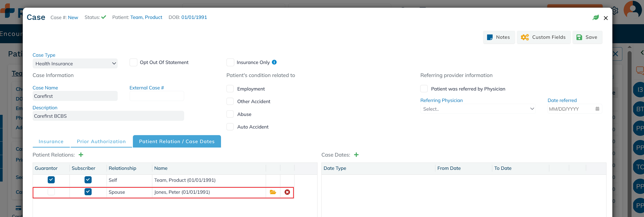Click into the External Case # field
Viewport: 644px width, 217px height.
[x=156, y=96]
